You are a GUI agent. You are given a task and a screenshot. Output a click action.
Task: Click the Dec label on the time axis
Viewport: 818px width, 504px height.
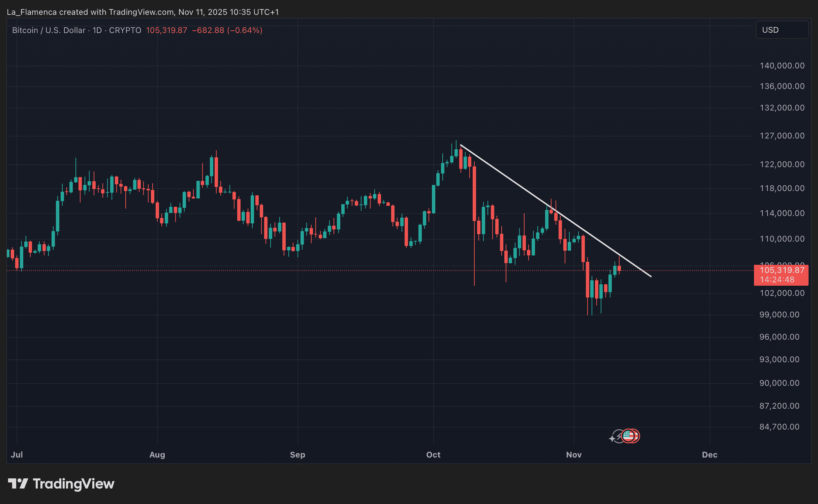(x=710, y=455)
